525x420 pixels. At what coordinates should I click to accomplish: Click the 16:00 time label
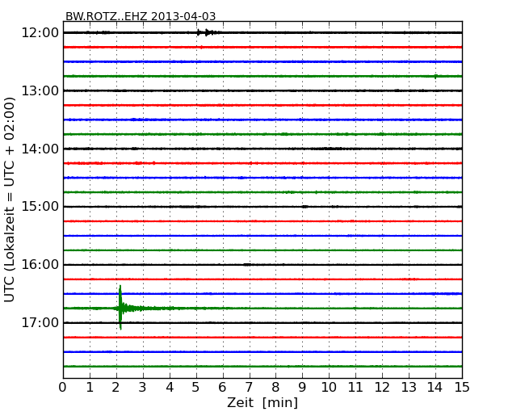40,265
